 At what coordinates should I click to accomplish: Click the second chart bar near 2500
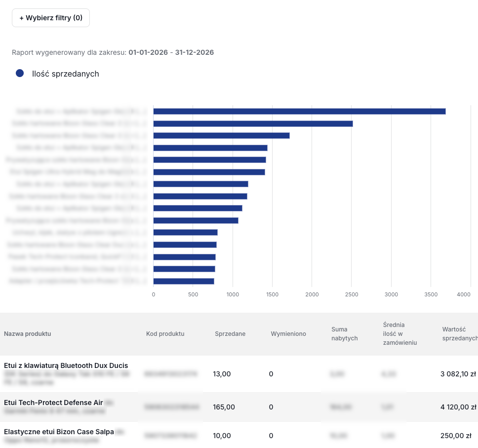pos(253,123)
